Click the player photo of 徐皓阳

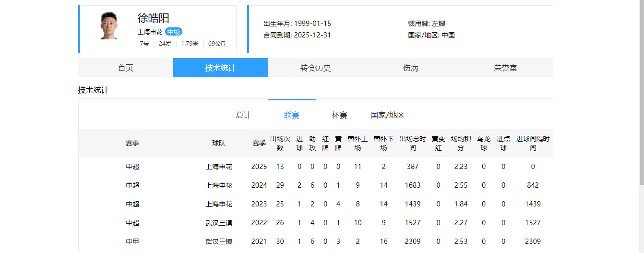[x=110, y=26]
